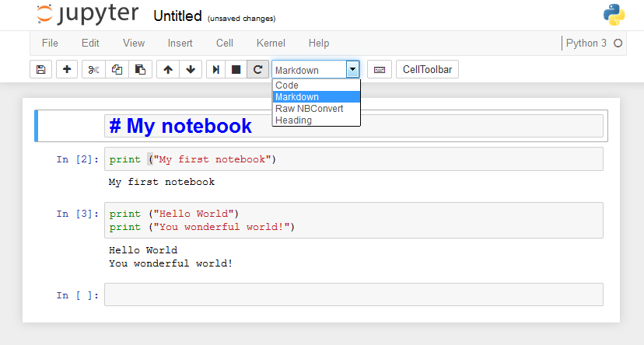Click the print My first notebook code cell

(354, 159)
